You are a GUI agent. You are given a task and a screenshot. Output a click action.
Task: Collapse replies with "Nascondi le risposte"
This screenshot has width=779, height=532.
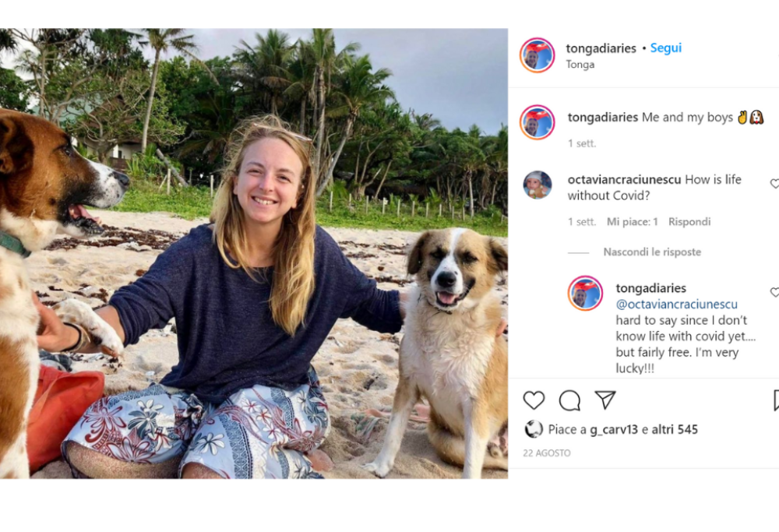652,252
